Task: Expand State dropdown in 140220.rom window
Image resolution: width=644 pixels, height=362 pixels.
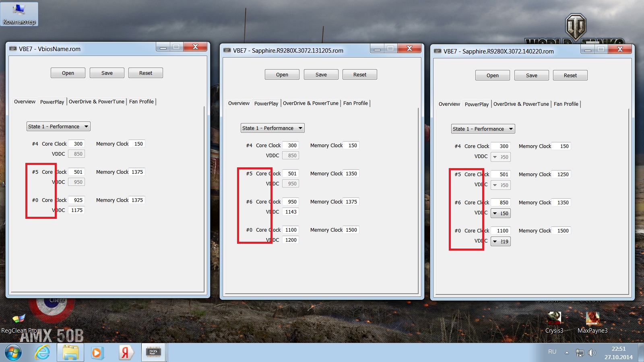Action: pyautogui.click(x=483, y=129)
